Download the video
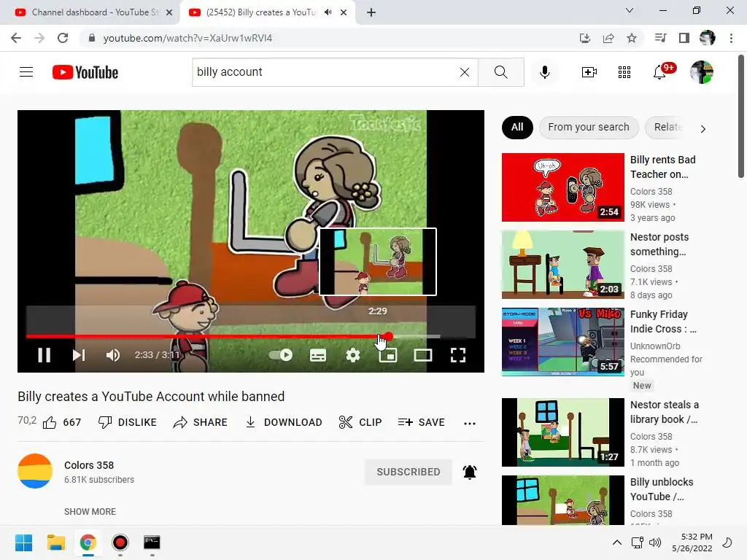Viewport: 747px width, 560px height. 284,422
